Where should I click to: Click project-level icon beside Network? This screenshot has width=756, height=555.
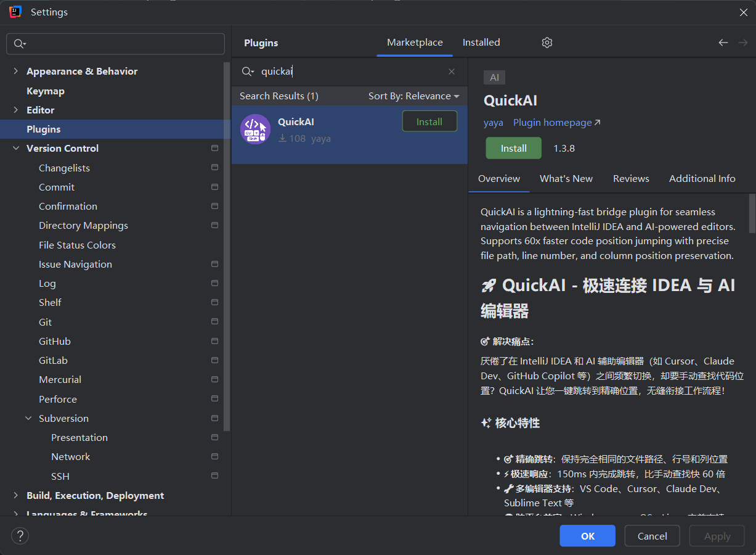[x=214, y=456]
